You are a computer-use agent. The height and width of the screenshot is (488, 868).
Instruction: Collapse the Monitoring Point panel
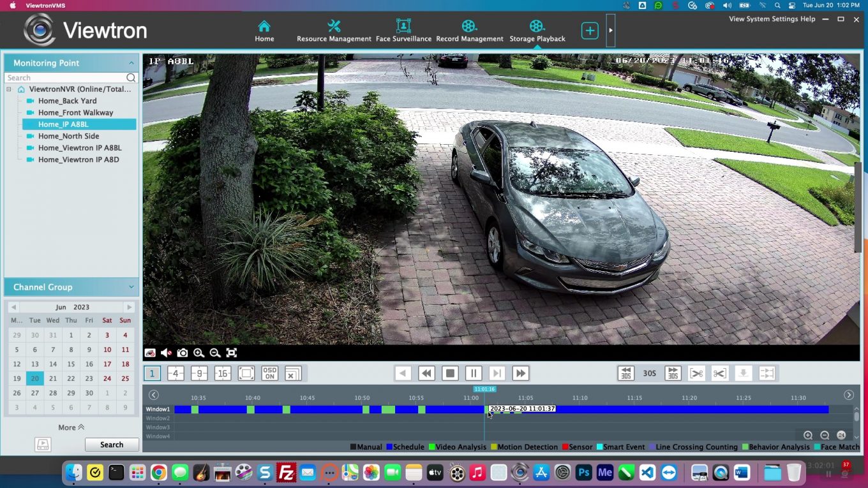pyautogui.click(x=131, y=63)
